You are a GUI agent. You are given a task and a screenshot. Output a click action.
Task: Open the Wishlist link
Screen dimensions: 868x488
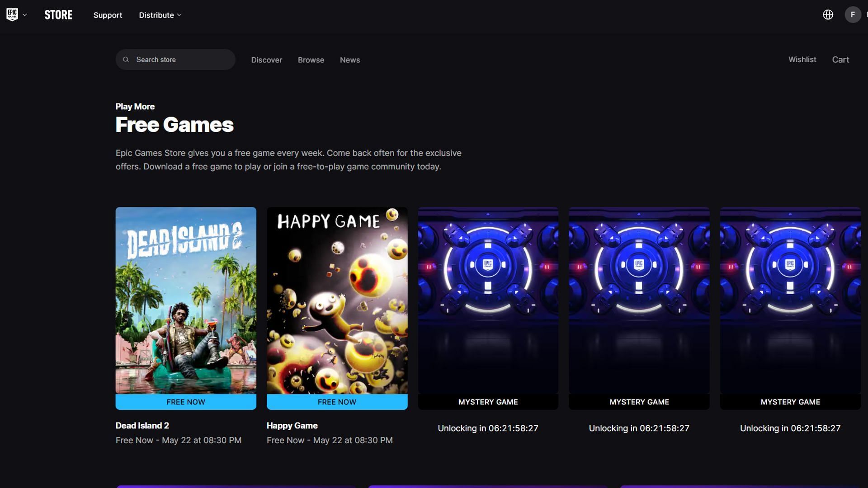point(802,60)
